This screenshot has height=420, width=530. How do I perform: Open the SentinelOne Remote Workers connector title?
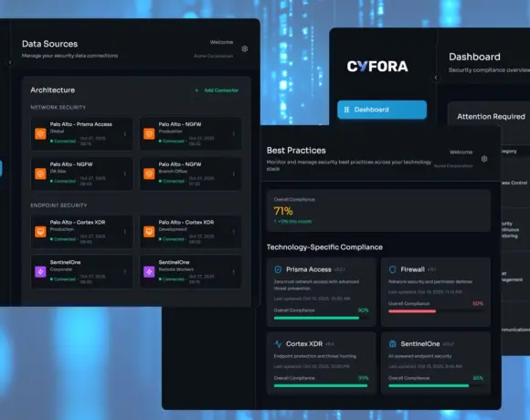click(174, 262)
